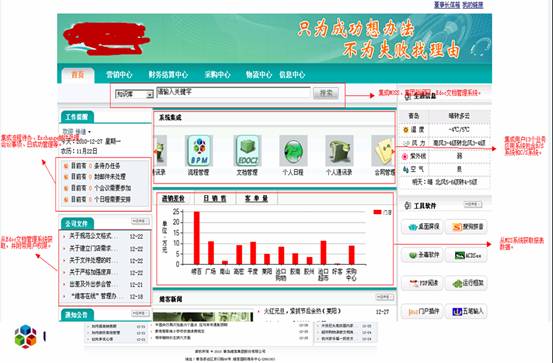Click the 请输入关键字 search input field

coord(233,92)
